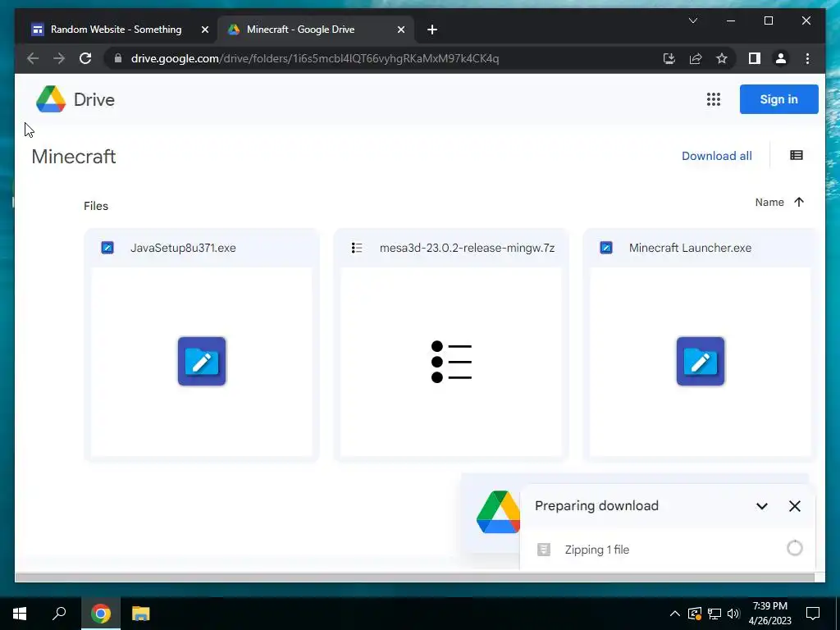840x630 pixels.
Task: Sort files by Name
Action: pyautogui.click(x=769, y=202)
